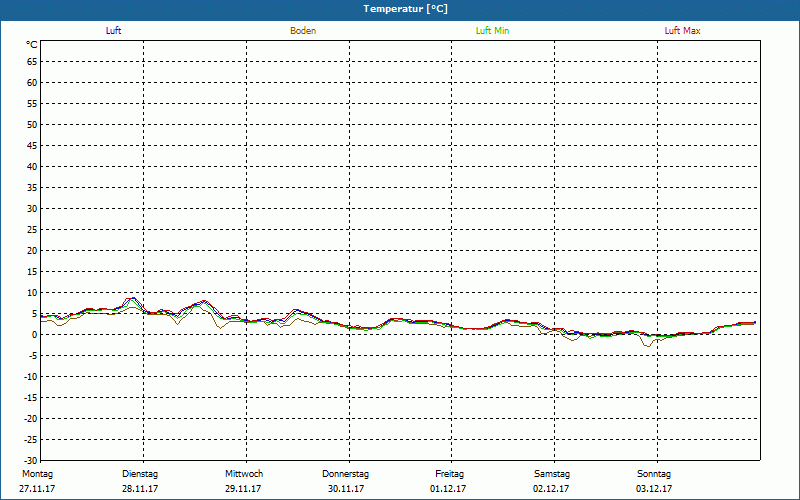This screenshot has height=500, width=800.
Task: Click the 60 y-axis value
Action: click(32, 83)
